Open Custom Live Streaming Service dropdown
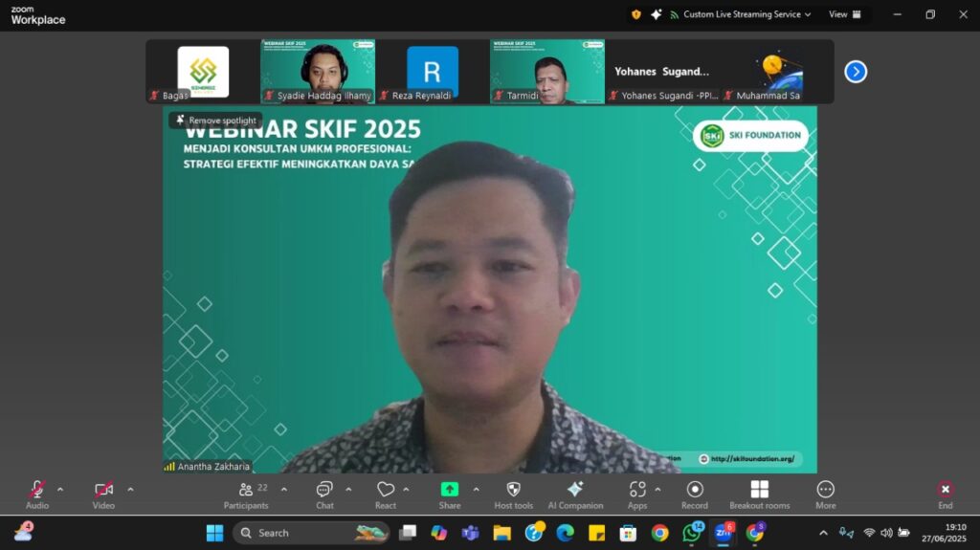980x550 pixels. pos(741,14)
